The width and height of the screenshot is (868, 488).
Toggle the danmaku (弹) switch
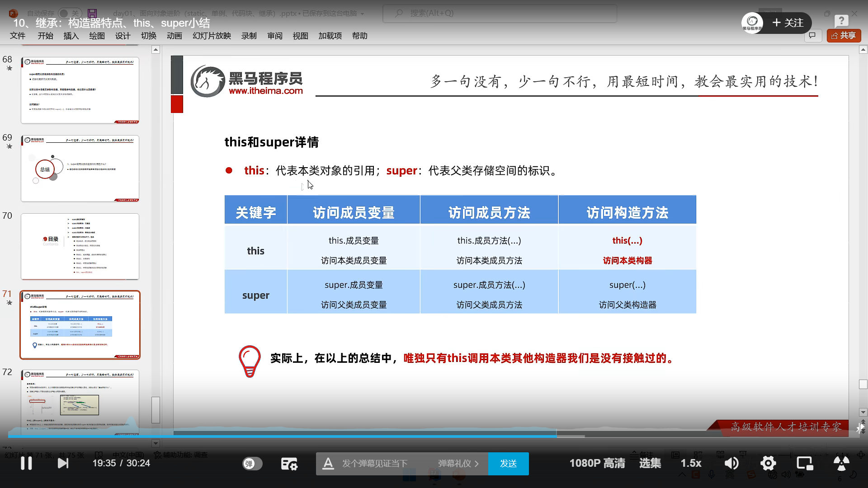252,464
